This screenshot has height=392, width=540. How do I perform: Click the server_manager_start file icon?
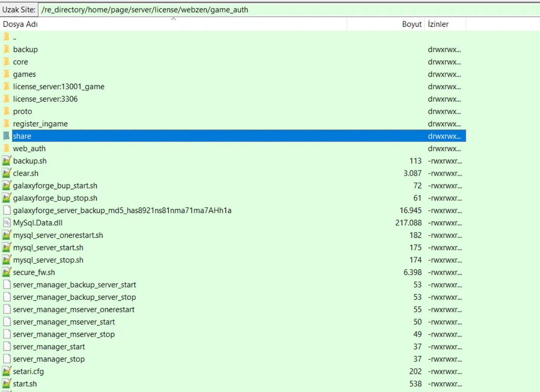tap(6, 347)
